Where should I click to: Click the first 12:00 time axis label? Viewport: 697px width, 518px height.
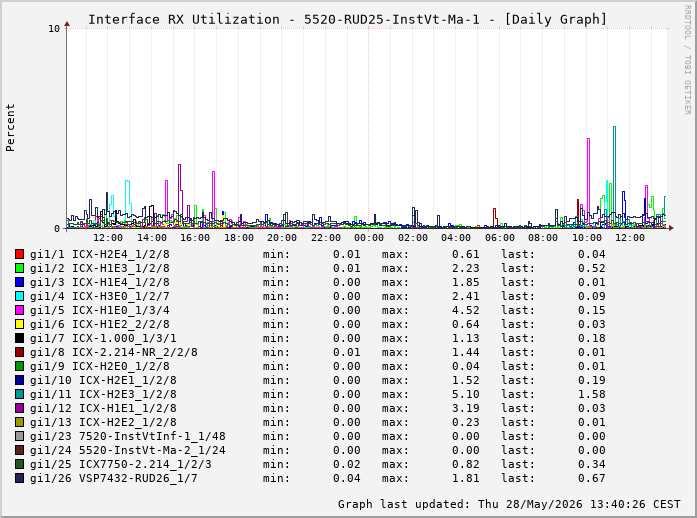pos(108,238)
